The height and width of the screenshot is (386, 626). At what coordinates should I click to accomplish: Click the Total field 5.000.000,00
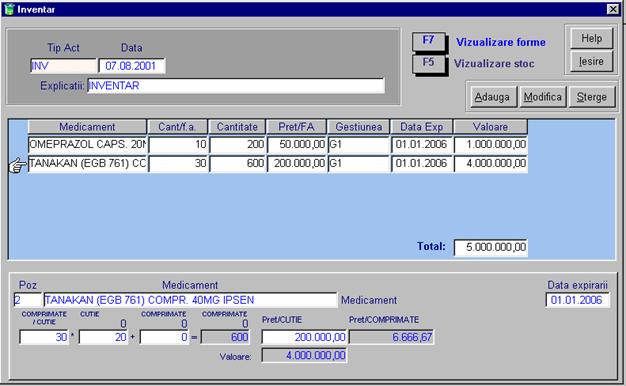pos(491,247)
